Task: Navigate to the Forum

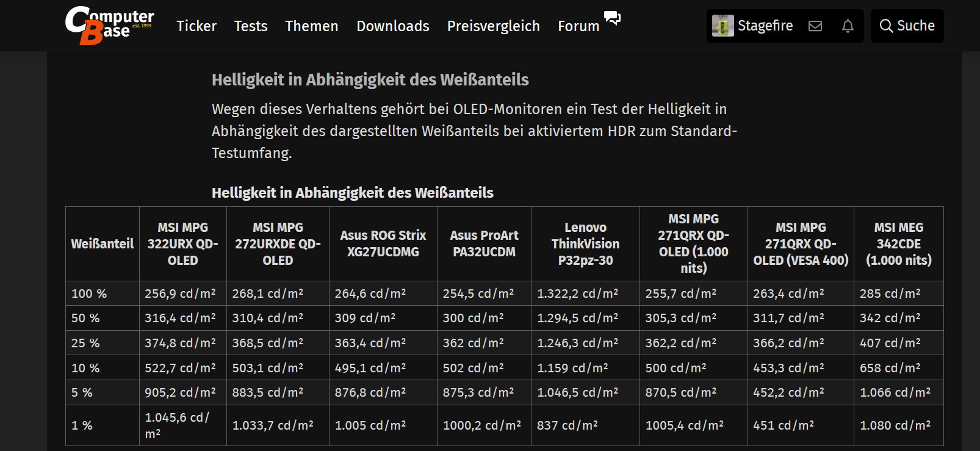Action: click(577, 26)
